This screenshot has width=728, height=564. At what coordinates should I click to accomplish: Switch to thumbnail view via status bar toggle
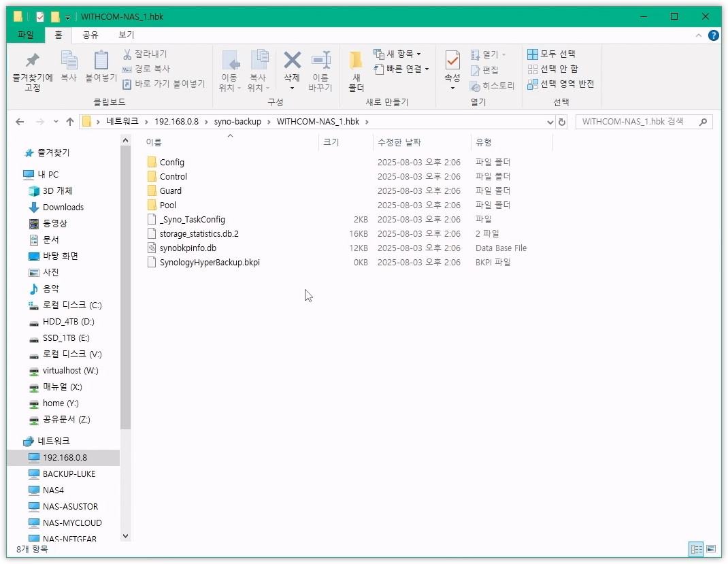coord(710,549)
